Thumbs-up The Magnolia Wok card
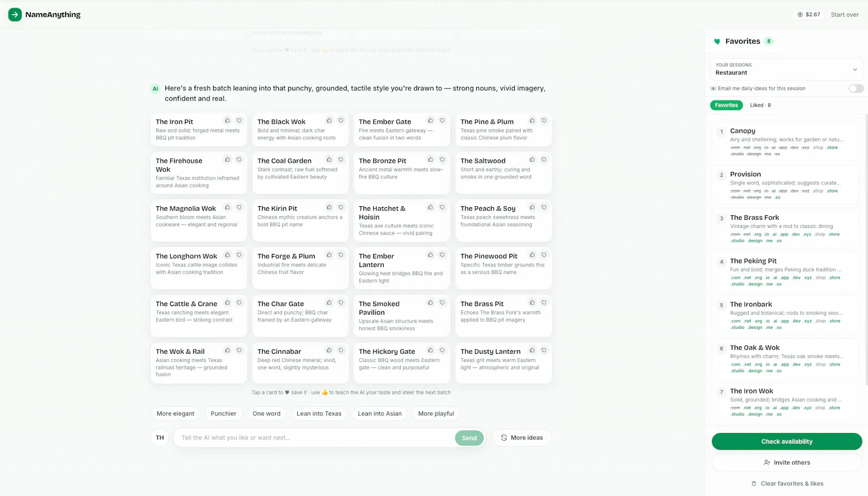The height and width of the screenshot is (496, 868). coord(227,207)
